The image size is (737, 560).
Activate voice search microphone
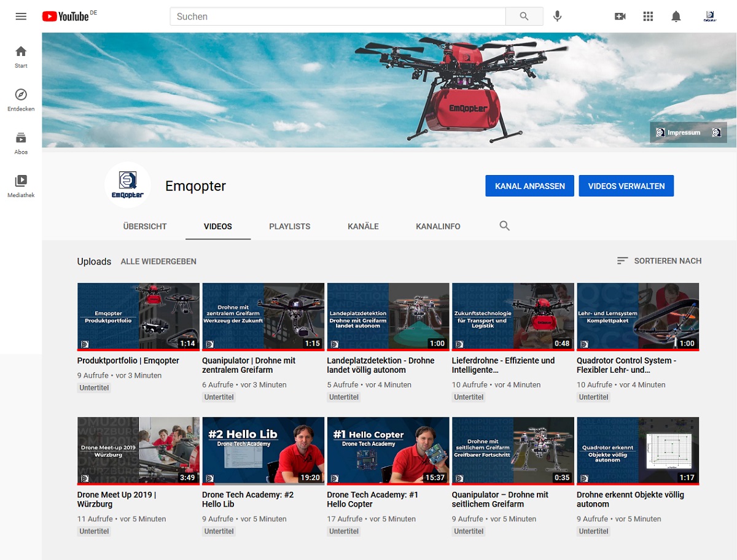coord(557,17)
